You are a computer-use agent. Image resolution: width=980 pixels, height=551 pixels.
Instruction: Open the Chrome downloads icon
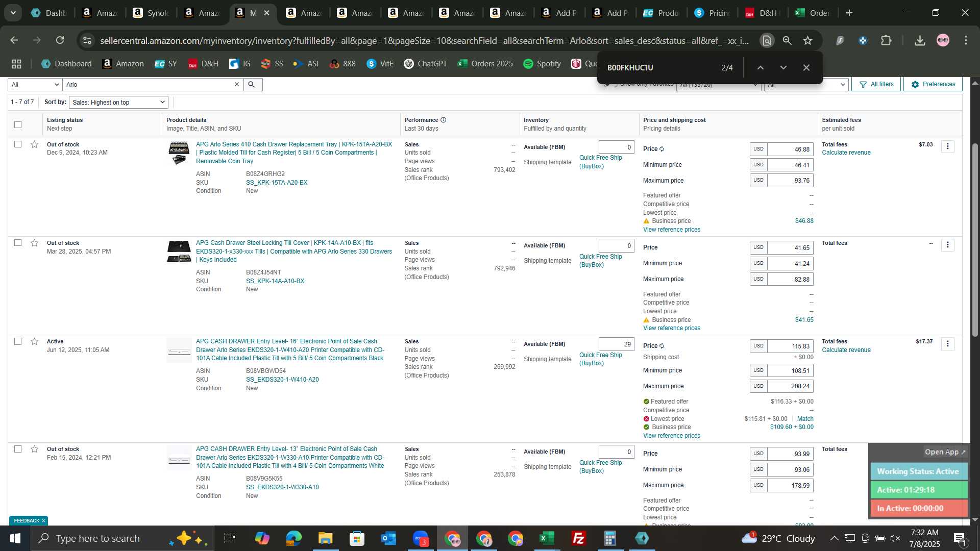click(x=920, y=40)
